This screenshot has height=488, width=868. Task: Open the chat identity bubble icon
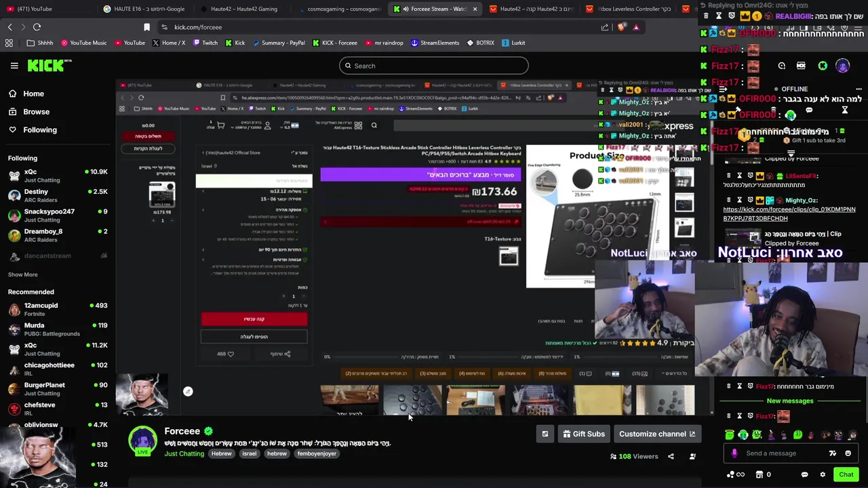click(804, 474)
